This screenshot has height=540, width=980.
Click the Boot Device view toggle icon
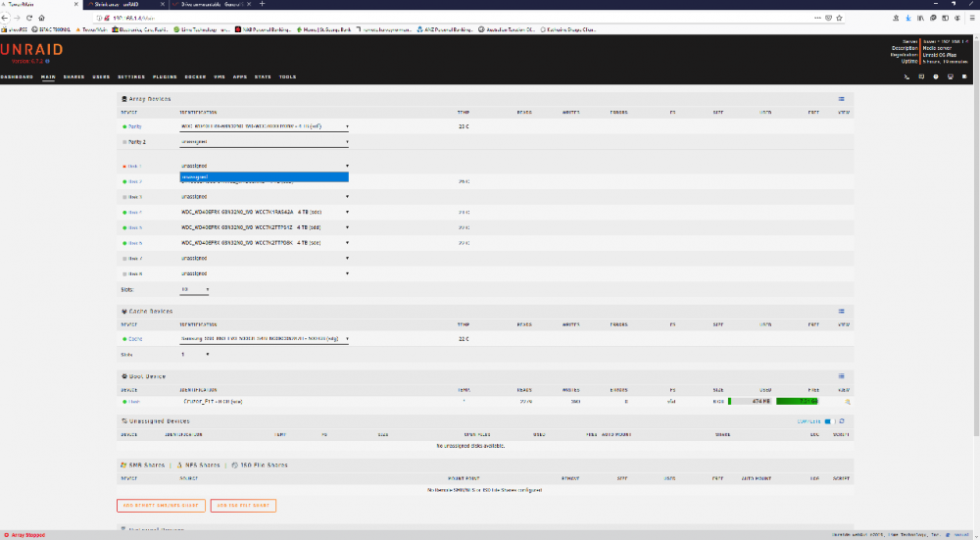[x=841, y=376]
